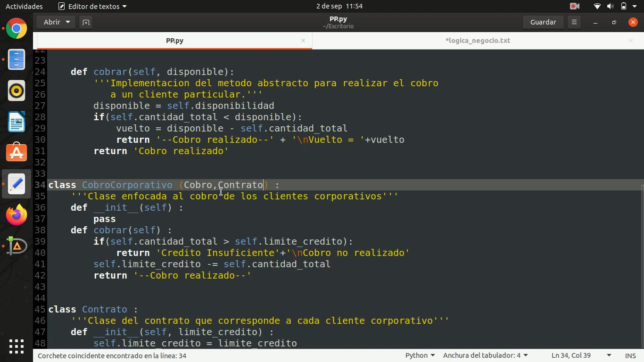Switch to the PP.py tab
The width and height of the screenshot is (644, 362).
click(174, 41)
